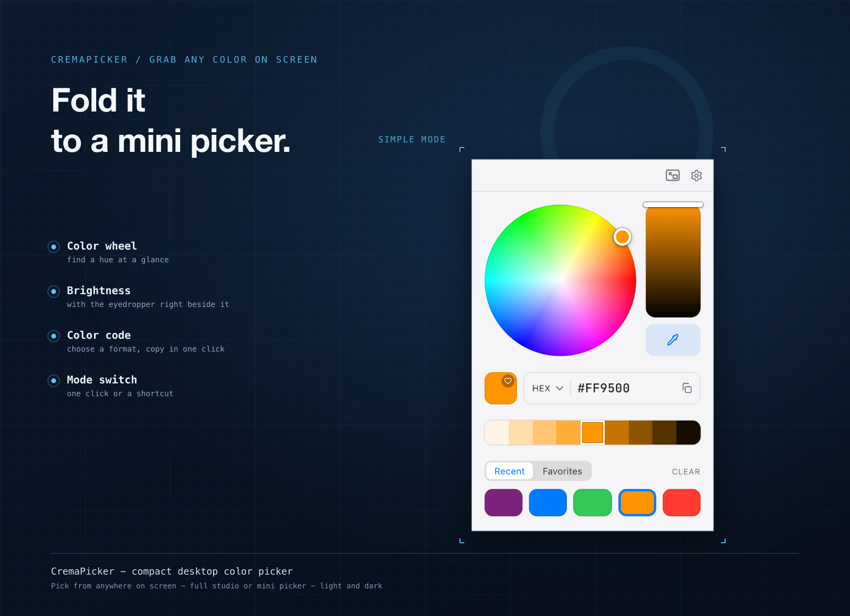Click 'one click or a shortcut' text
Viewport: 850px width, 616px height.
coord(120,393)
